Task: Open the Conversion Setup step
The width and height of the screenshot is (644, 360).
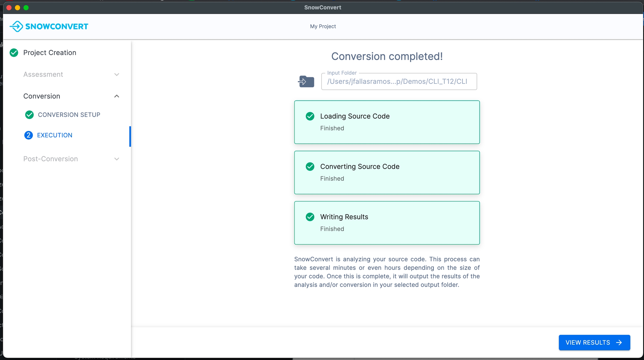Action: click(x=69, y=115)
